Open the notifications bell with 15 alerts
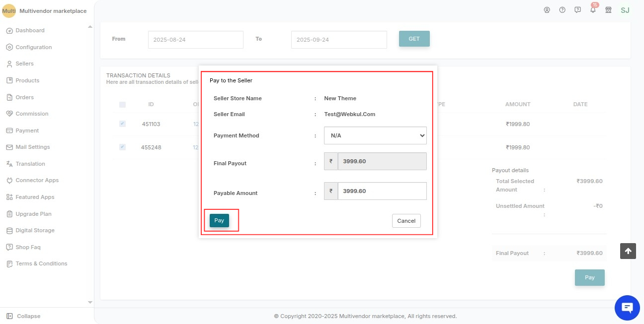Screen dimensions: 644x324 592,10
